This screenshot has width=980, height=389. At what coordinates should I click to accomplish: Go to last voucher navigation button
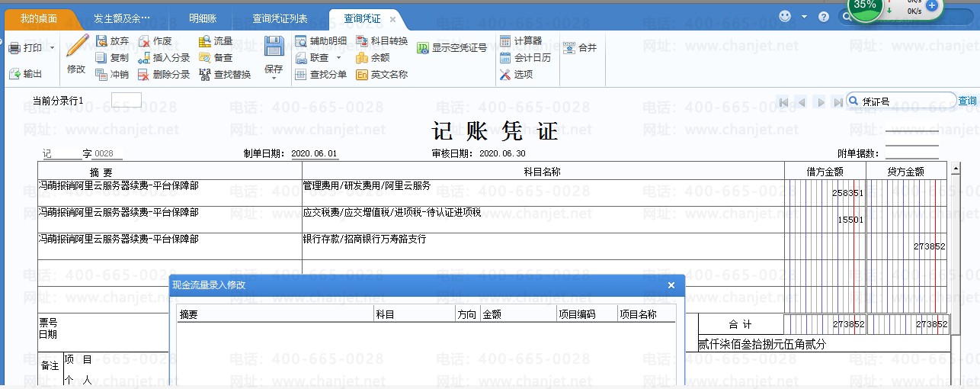pos(838,101)
